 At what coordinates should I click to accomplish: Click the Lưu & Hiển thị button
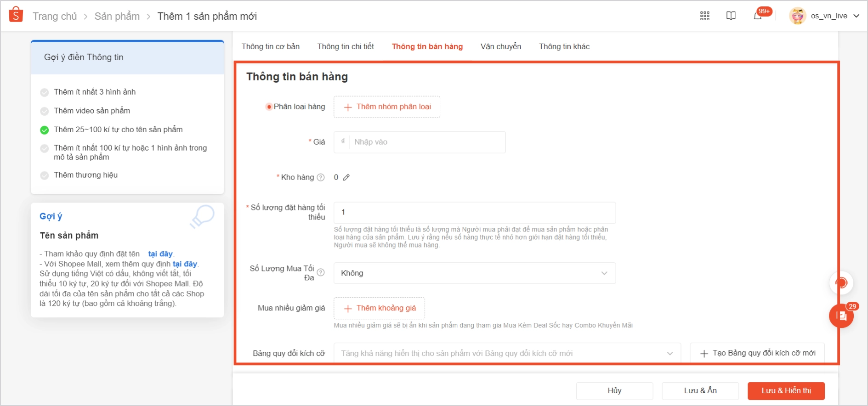pos(786,391)
